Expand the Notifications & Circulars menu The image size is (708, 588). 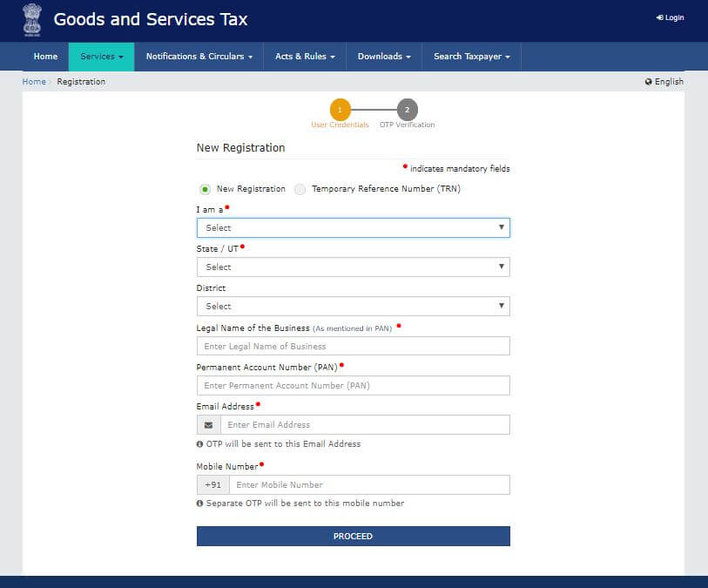pos(199,57)
